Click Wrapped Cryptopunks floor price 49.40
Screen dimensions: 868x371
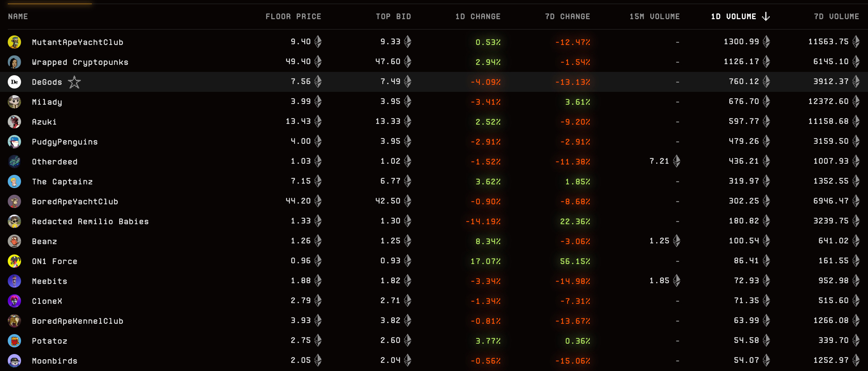298,62
